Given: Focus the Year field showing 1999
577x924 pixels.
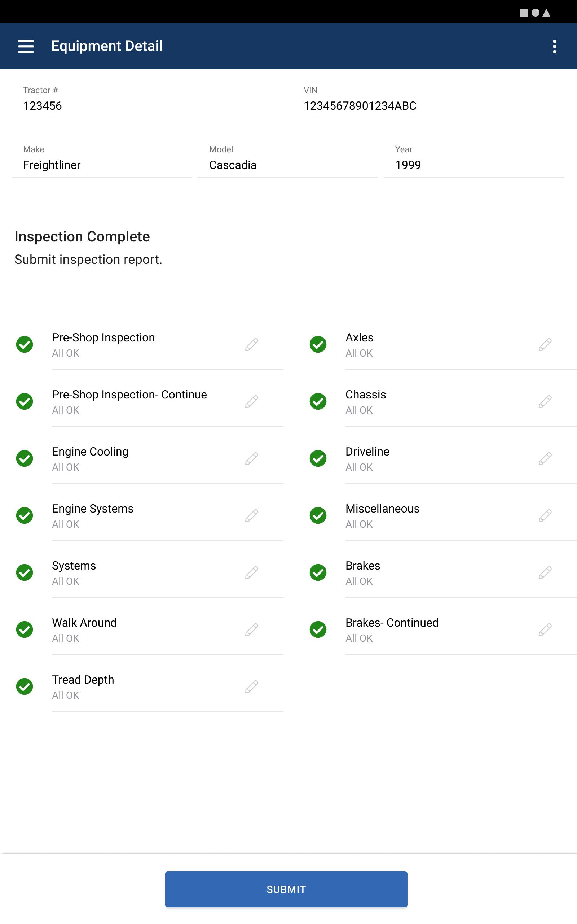Looking at the screenshot, I should (474, 158).
